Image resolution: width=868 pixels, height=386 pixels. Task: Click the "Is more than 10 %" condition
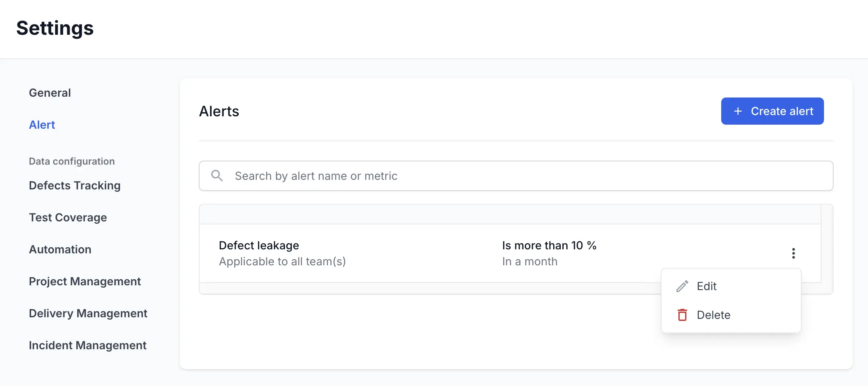pos(549,245)
